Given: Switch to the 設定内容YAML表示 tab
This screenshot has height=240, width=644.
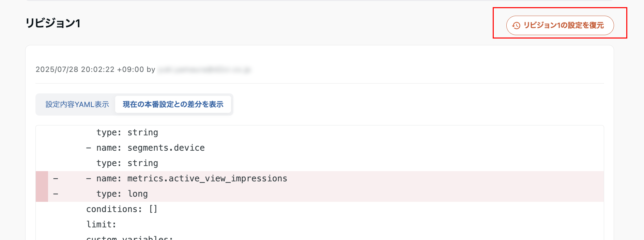Looking at the screenshot, I should 77,104.
